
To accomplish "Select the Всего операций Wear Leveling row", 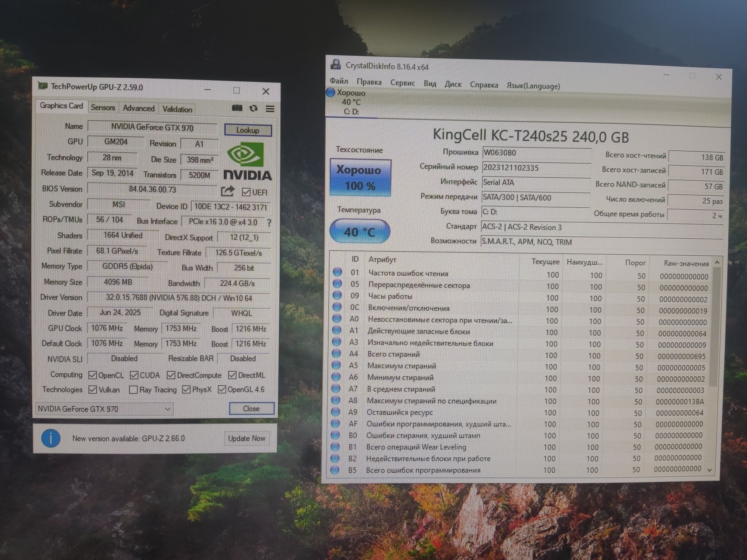I will click(519, 447).
